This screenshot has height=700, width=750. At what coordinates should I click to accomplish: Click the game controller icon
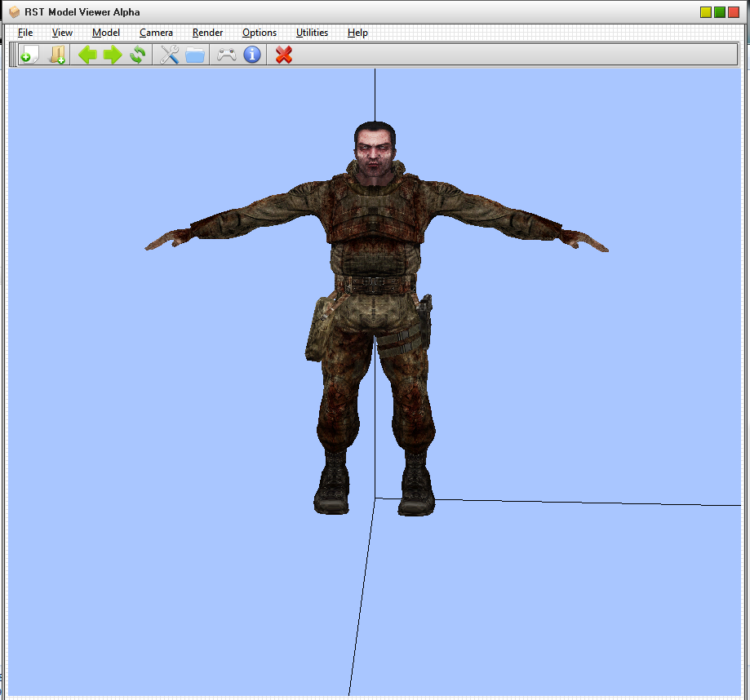coord(227,55)
